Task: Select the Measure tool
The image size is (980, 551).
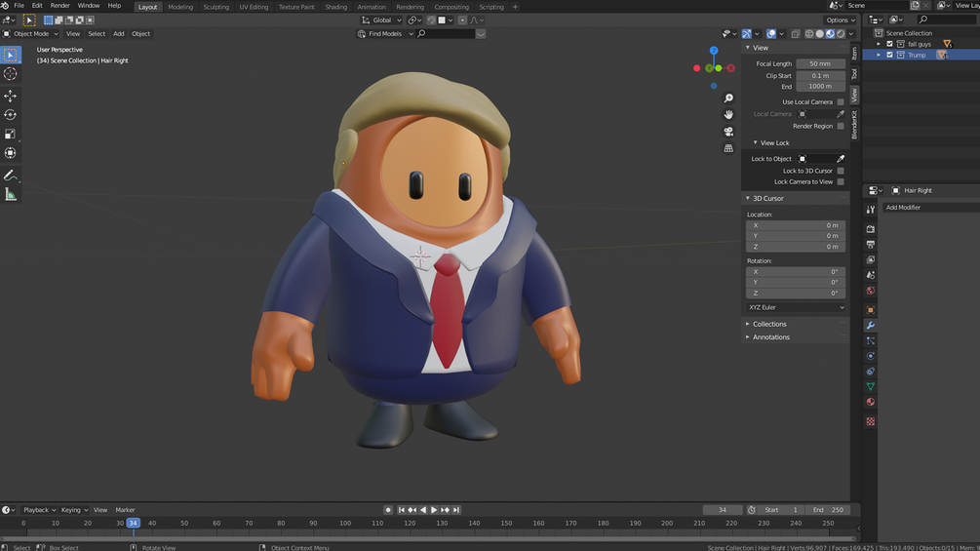Action: pyautogui.click(x=10, y=195)
